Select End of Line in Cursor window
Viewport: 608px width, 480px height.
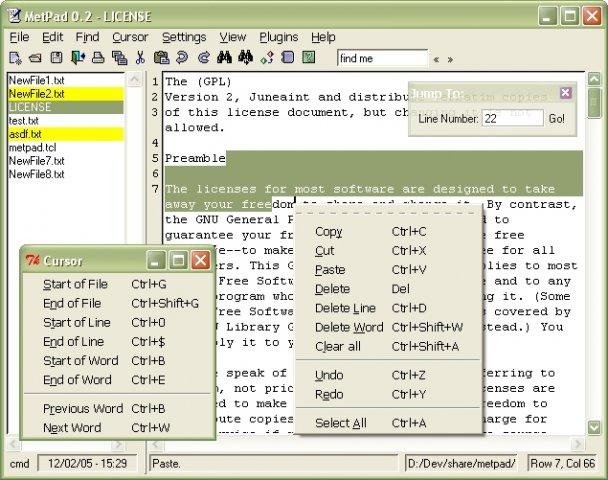[117, 342]
